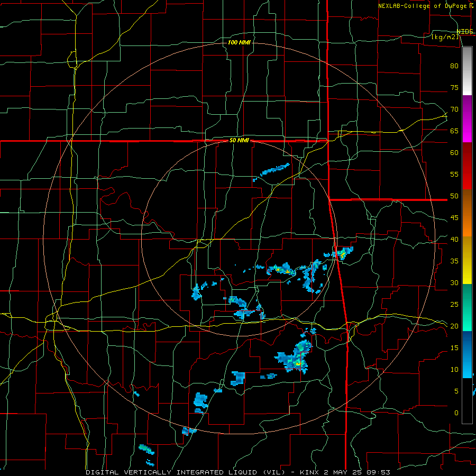Click the 100 NMI range ring label

click(239, 42)
